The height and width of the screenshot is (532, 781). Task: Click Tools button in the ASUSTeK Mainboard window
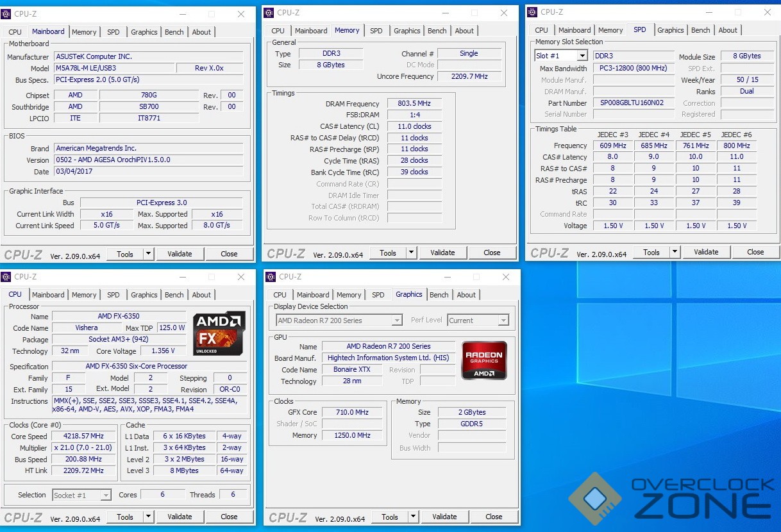tap(125, 254)
